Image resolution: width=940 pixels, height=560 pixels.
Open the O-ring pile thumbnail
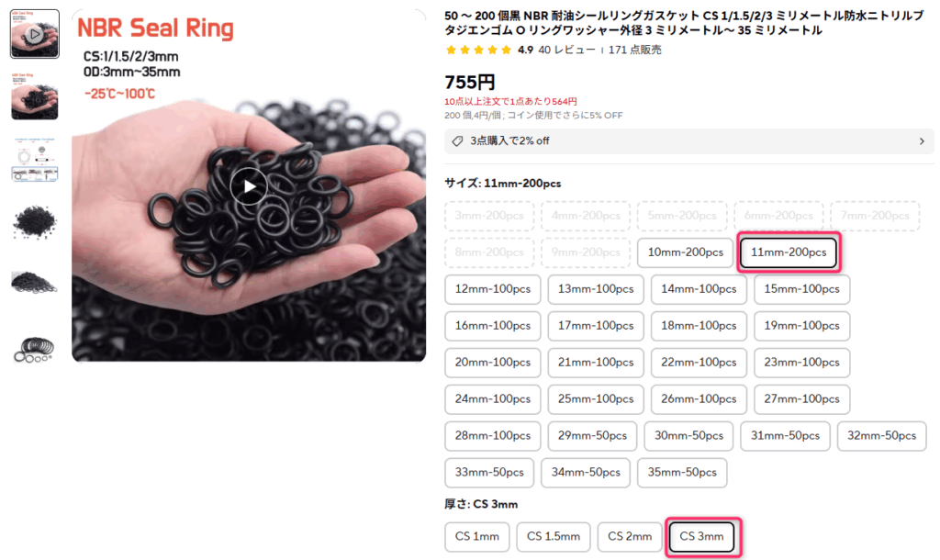(35, 283)
